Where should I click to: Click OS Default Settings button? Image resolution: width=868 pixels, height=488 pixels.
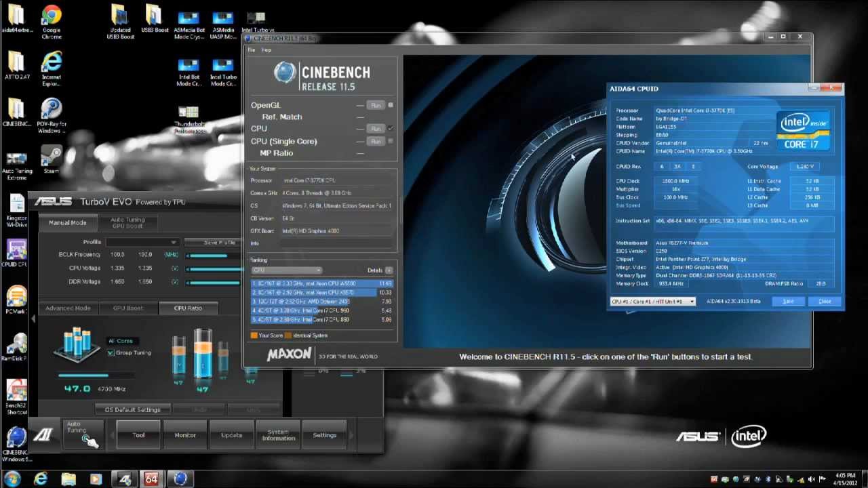point(132,409)
